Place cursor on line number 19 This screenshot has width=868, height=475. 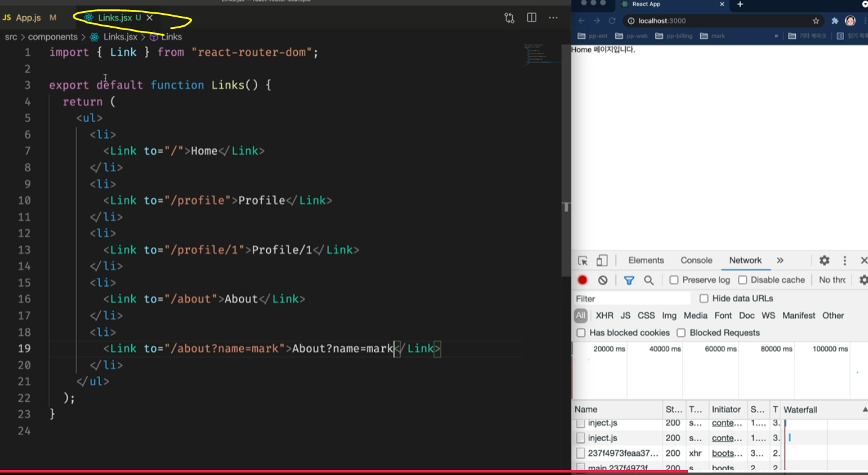(x=24, y=348)
